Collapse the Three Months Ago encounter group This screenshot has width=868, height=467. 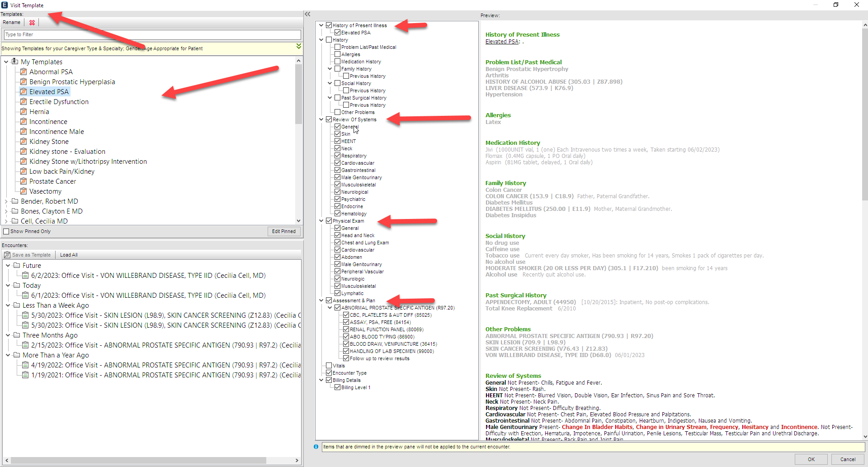(8, 335)
